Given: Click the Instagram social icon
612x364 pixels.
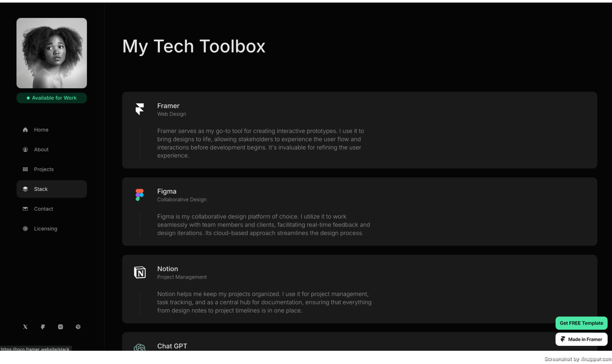Looking at the screenshot, I should pyautogui.click(x=60, y=327).
